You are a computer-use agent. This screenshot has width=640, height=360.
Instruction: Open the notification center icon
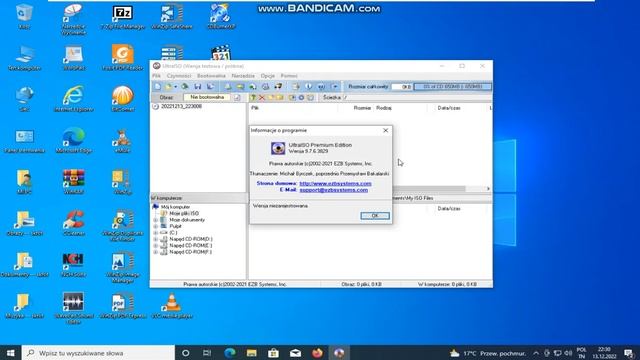629,353
